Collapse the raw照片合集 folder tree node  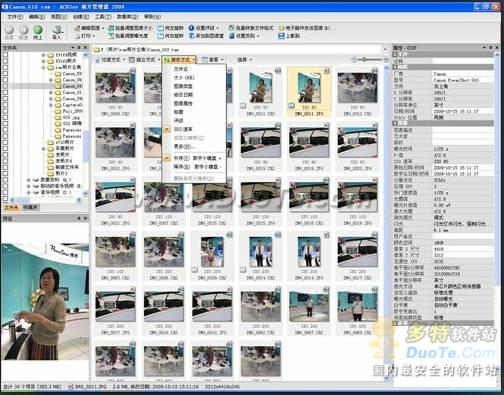click(x=43, y=67)
